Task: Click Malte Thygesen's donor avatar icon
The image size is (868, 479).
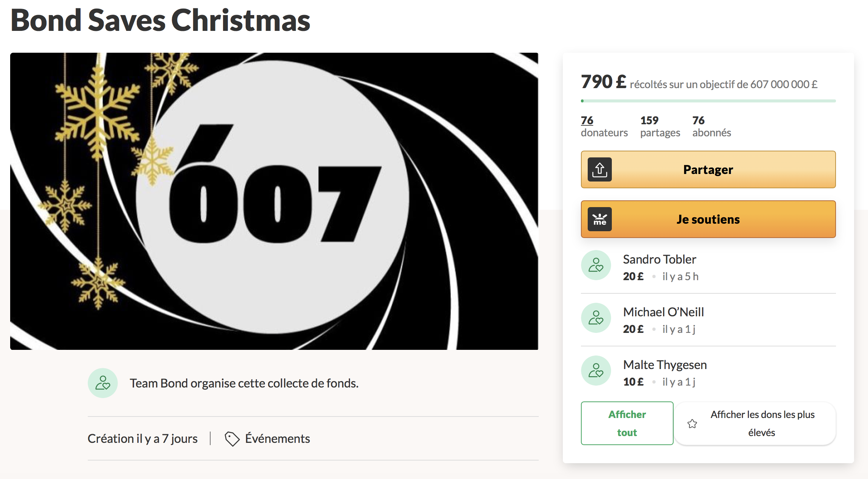Action: click(596, 371)
